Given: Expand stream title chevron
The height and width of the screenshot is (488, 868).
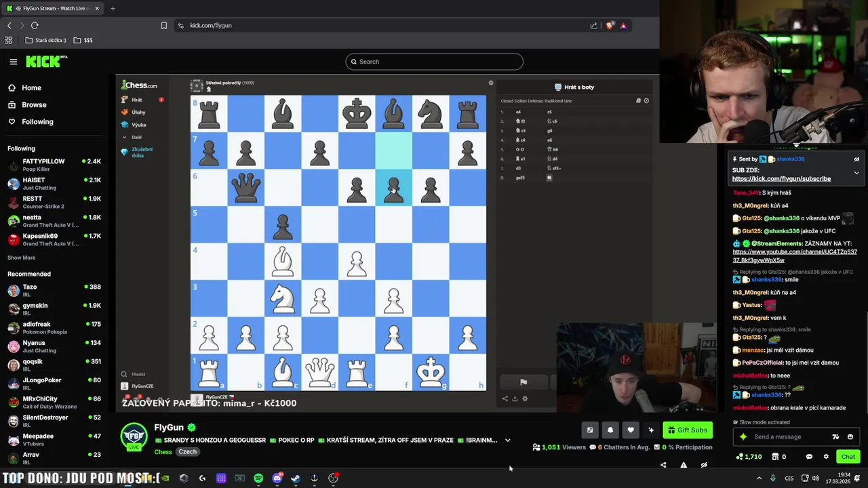Looking at the screenshot, I should point(507,441).
